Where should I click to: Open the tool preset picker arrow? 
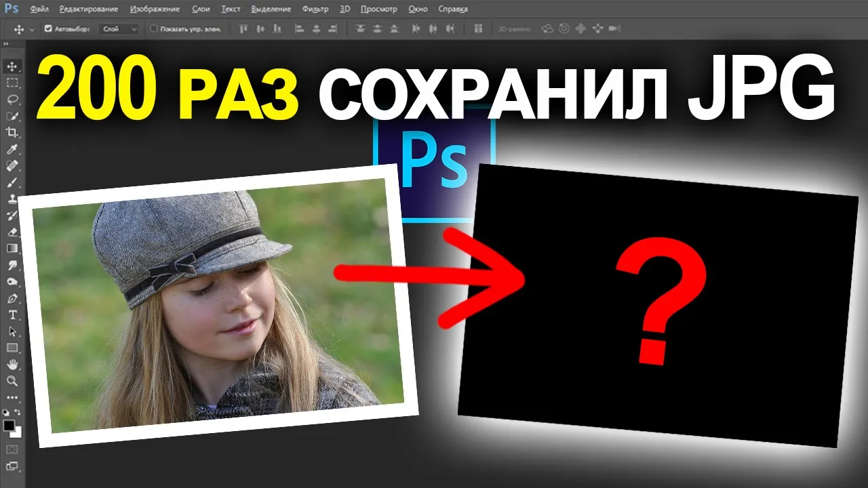pos(32,30)
